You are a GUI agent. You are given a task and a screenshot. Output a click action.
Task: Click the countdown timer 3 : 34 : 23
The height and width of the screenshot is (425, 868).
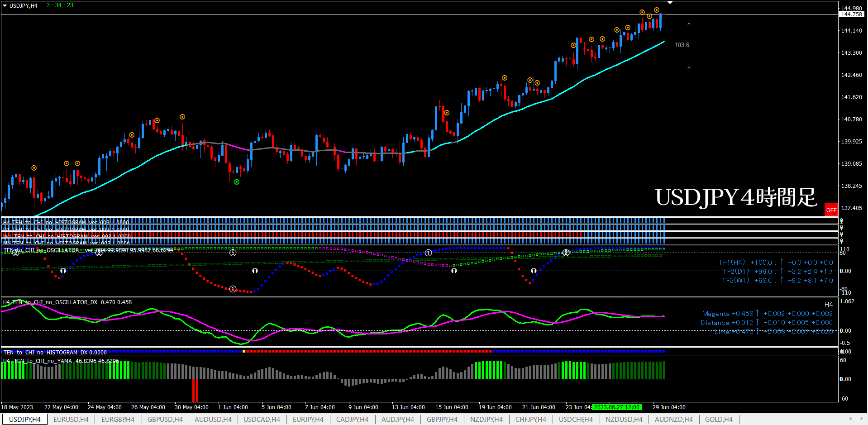[x=60, y=5]
